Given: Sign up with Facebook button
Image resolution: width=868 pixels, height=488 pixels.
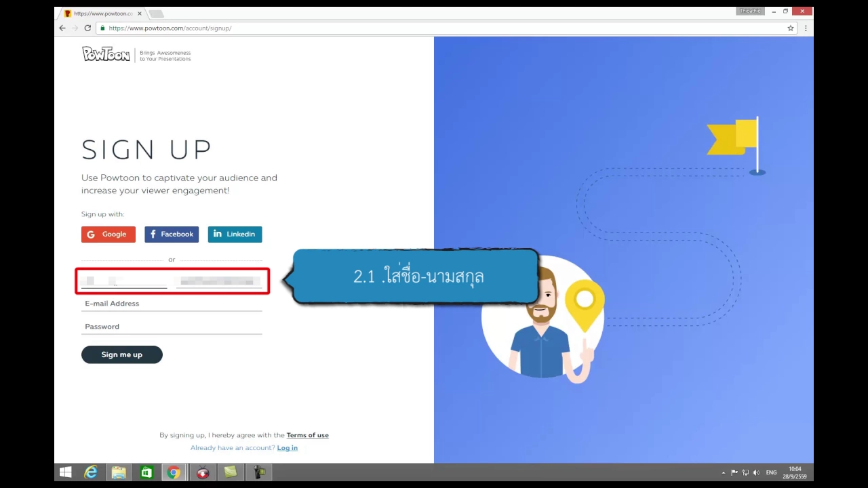Looking at the screenshot, I should (172, 235).
